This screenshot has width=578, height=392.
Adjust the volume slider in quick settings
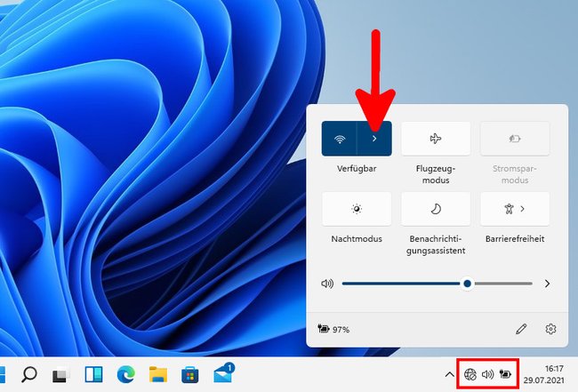coord(438,284)
